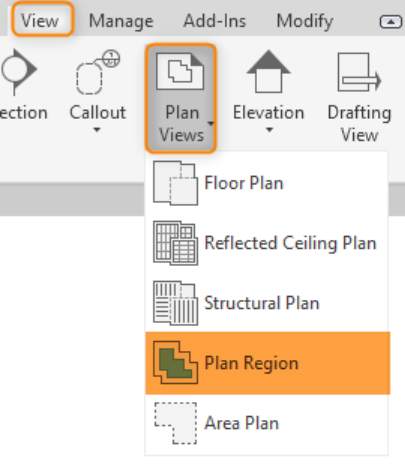Switch to the View ribbon tab

(42, 19)
